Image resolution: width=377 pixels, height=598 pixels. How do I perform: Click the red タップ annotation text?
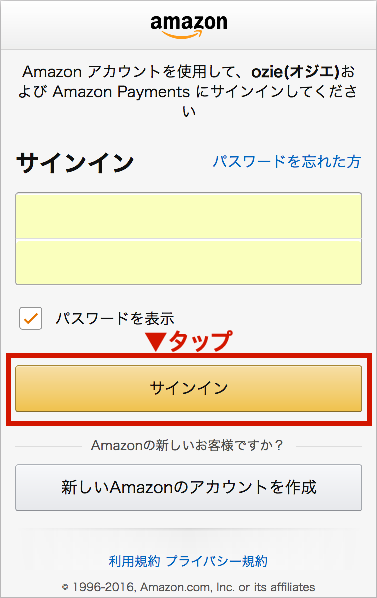pyautogui.click(x=200, y=341)
